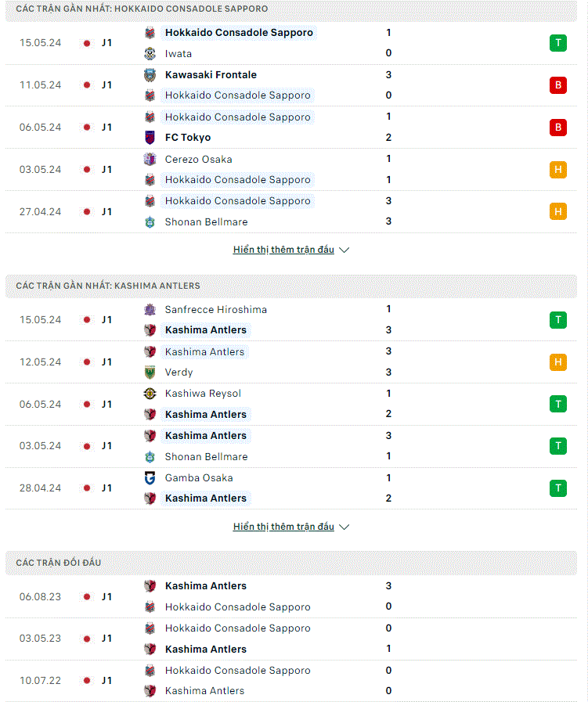
Task: Select the 'Các trận đối đầu' section header
Action: pos(291,563)
